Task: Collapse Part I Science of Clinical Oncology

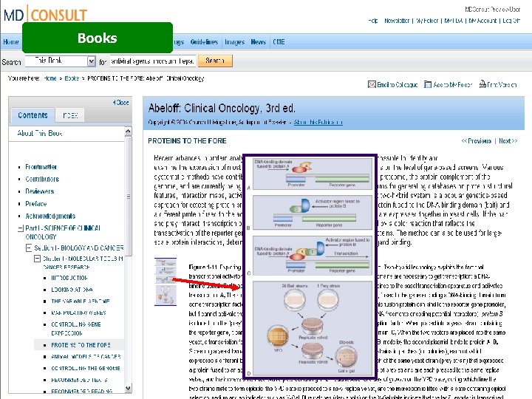Action: pyautogui.click(x=21, y=228)
